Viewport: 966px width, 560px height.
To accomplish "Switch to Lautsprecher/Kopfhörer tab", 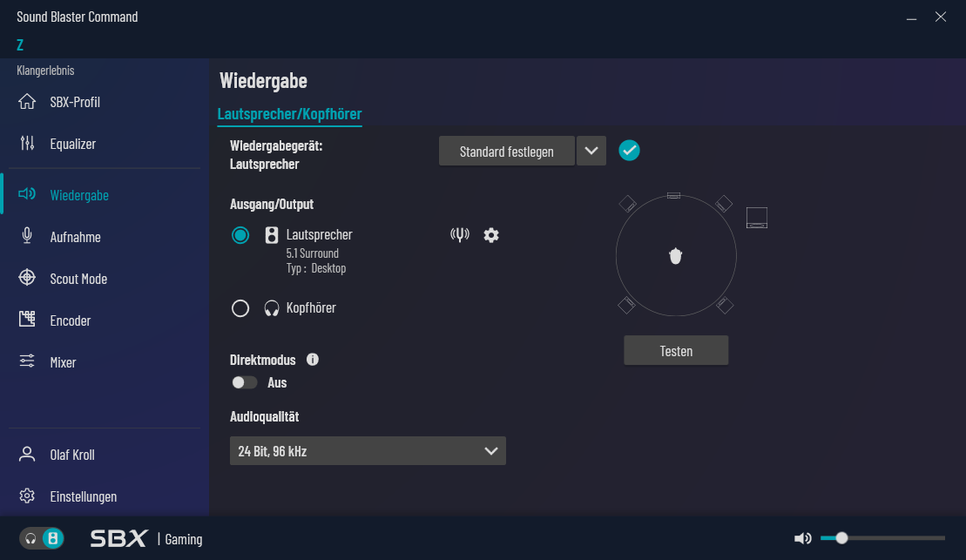I will 289,114.
